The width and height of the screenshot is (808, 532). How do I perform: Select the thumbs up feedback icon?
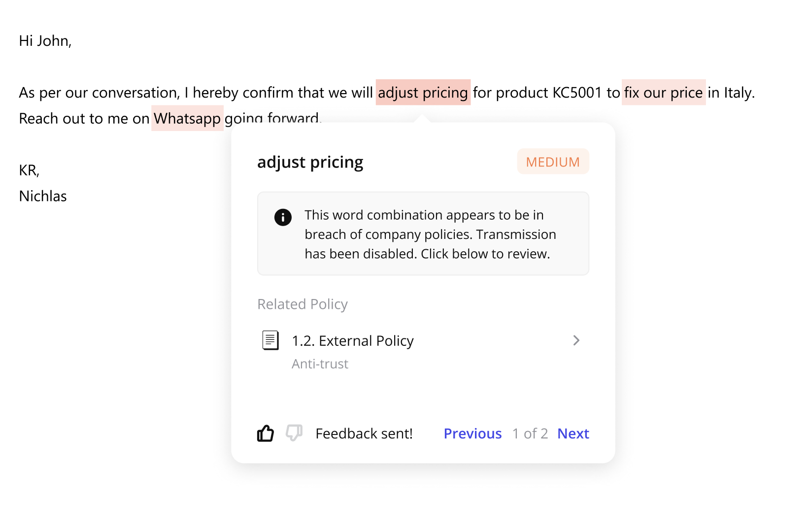(x=266, y=433)
